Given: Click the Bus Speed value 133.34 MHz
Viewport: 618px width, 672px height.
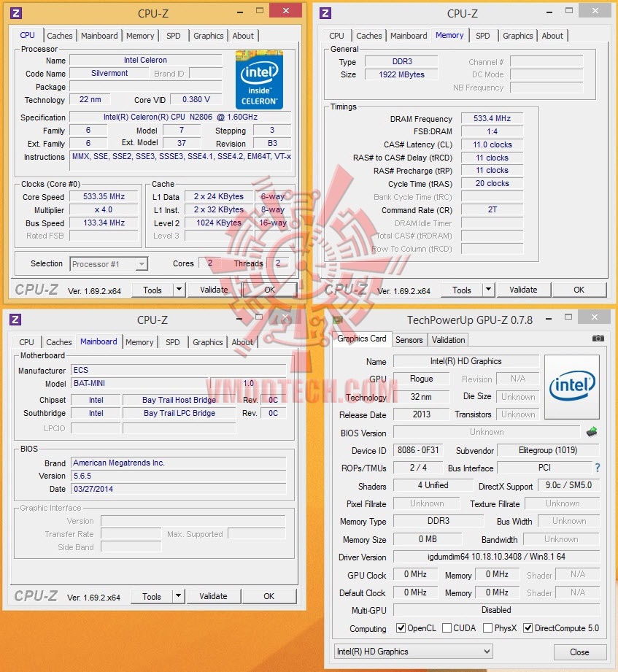Looking at the screenshot, I should point(104,223).
